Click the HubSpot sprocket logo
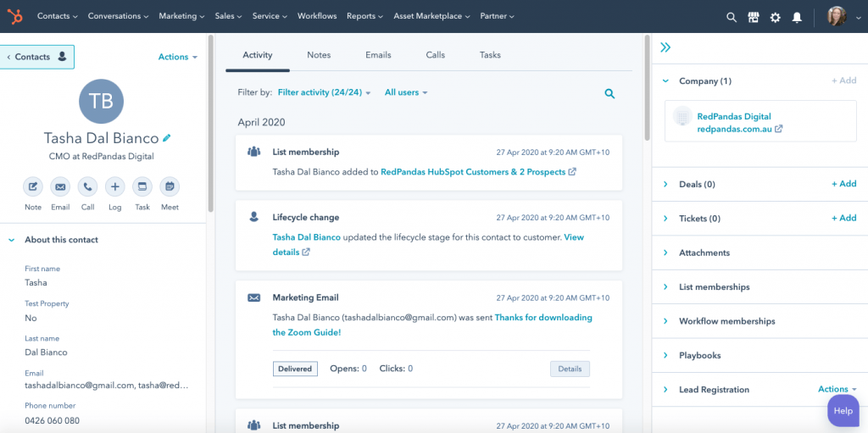This screenshot has height=433, width=868. 15,17
